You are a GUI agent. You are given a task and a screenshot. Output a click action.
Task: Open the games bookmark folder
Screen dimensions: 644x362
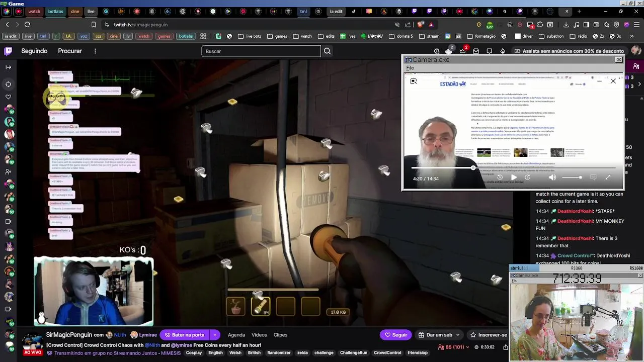(277, 36)
